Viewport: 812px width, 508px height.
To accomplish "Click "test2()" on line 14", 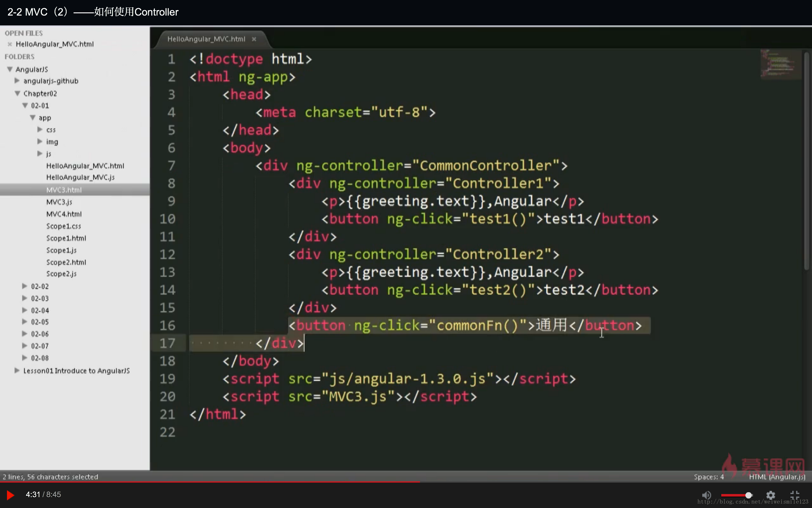I will click(x=498, y=290).
